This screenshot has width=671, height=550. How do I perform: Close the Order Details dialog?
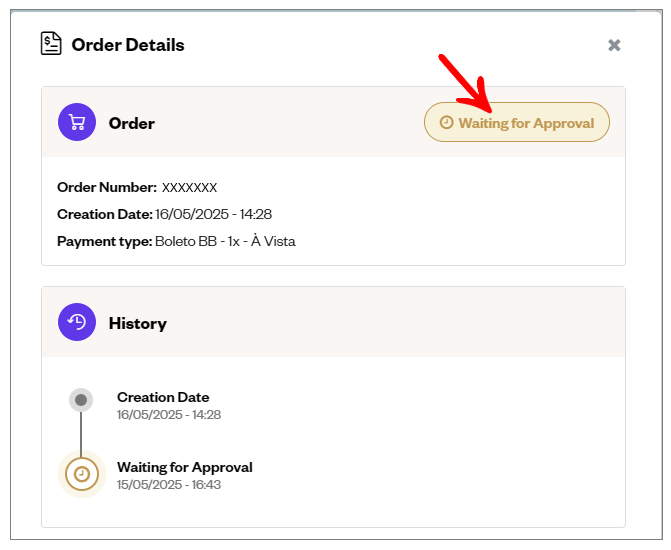coord(614,45)
